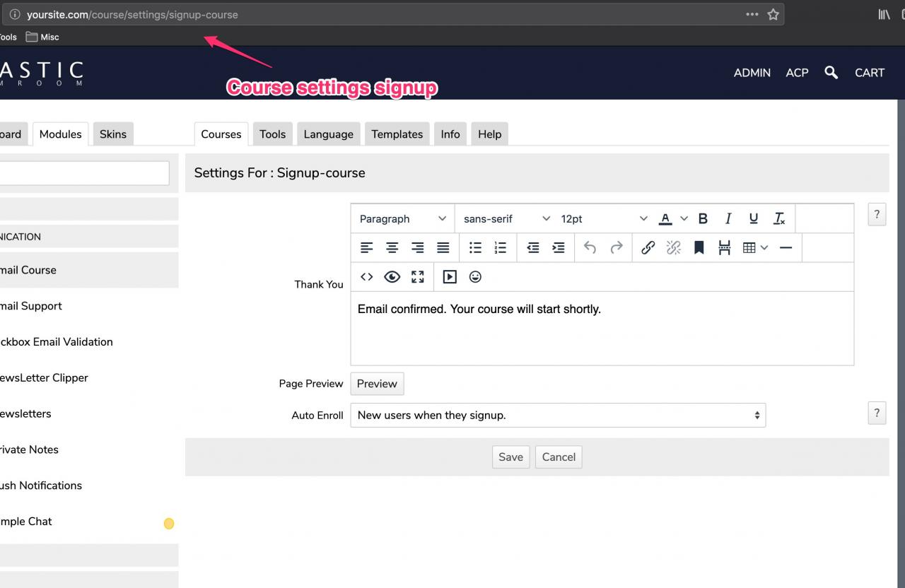Open the emoticons smiley icon

[x=475, y=277]
